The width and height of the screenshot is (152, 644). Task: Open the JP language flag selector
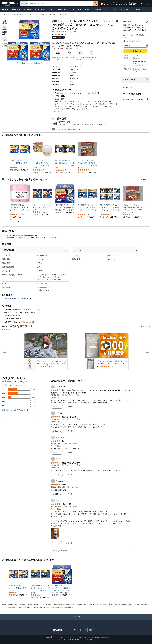(104, 4)
